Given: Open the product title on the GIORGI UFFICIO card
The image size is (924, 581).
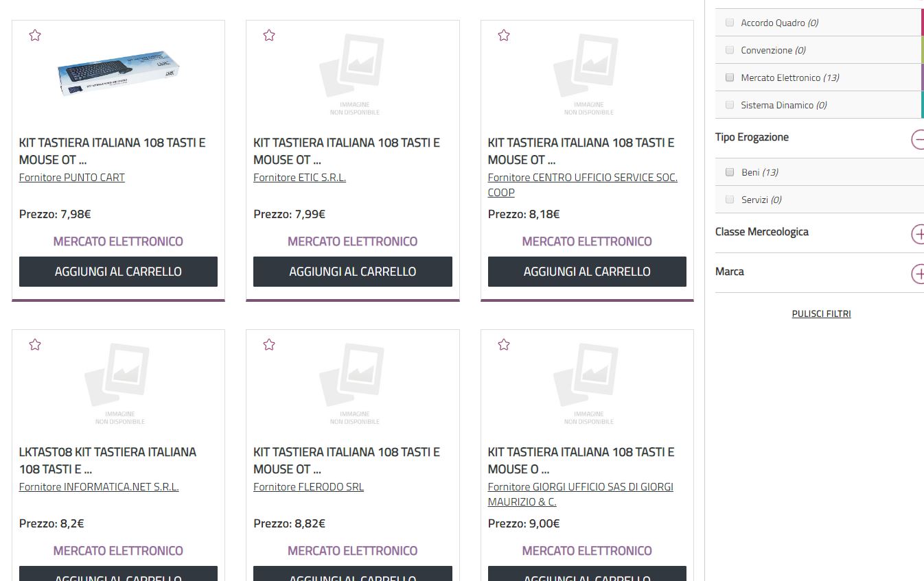Looking at the screenshot, I should (581, 460).
